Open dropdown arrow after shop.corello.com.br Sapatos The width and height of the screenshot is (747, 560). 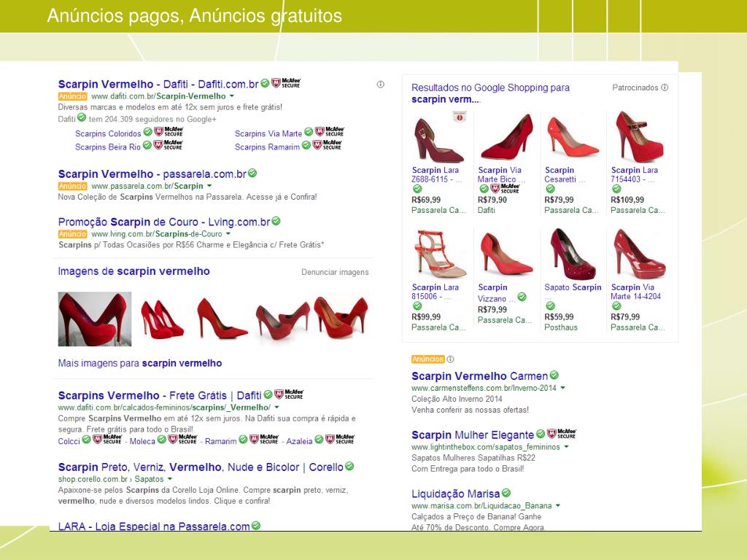169,479
